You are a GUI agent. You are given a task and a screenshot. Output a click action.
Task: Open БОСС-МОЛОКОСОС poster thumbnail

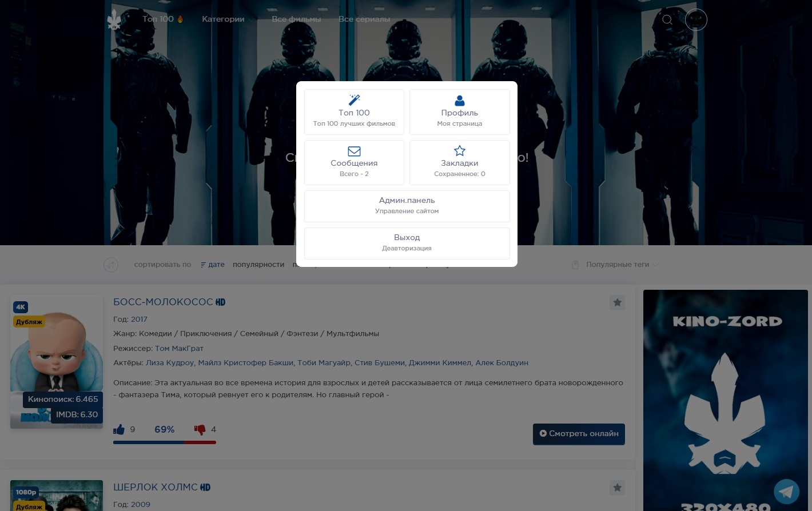click(57, 362)
